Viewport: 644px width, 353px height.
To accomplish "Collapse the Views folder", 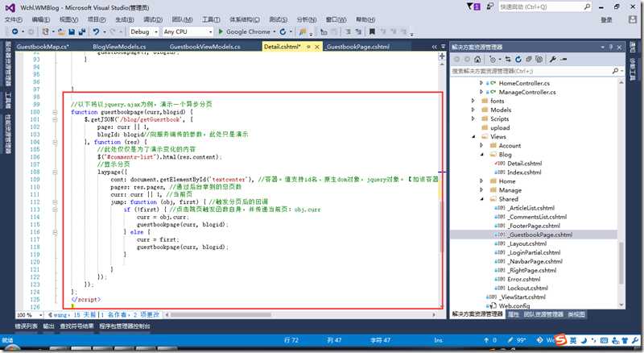I will click(473, 136).
